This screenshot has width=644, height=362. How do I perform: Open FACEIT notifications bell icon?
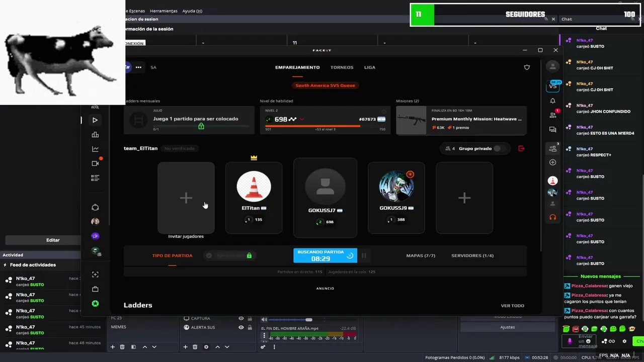click(x=552, y=101)
